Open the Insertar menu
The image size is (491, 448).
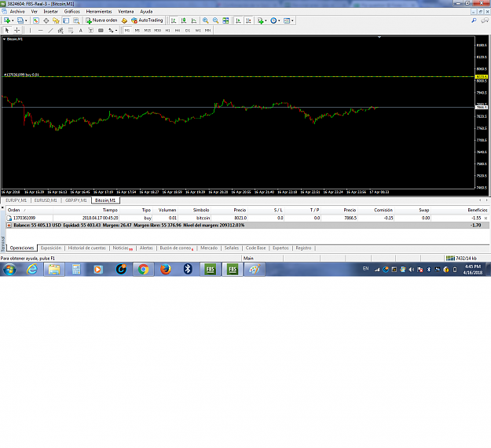click(51, 12)
